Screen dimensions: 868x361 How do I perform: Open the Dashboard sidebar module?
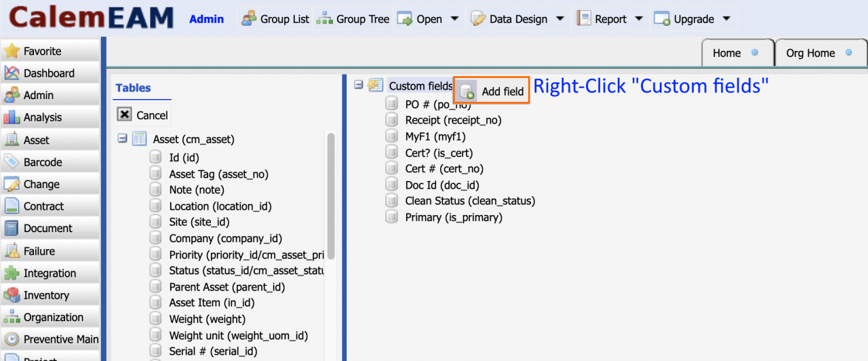click(50, 73)
